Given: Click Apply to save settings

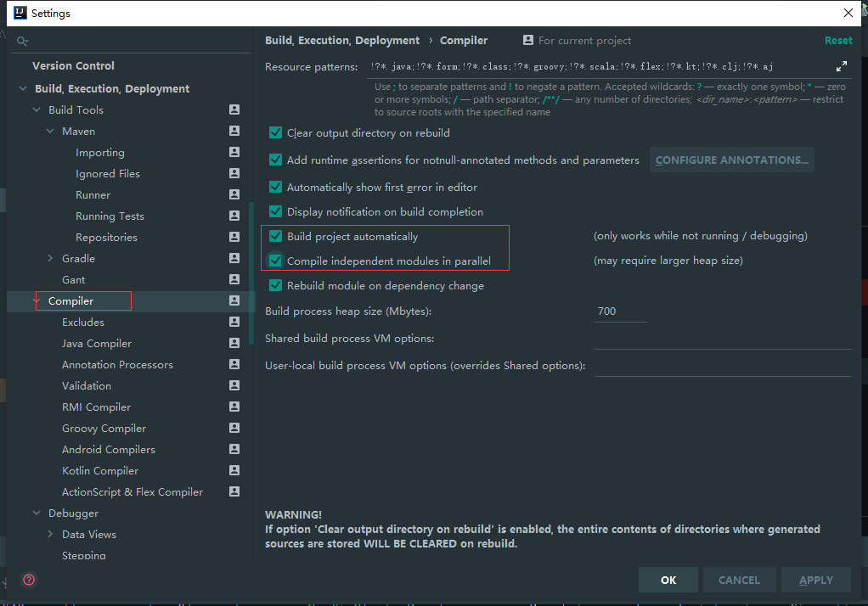Looking at the screenshot, I should pyautogui.click(x=816, y=580).
